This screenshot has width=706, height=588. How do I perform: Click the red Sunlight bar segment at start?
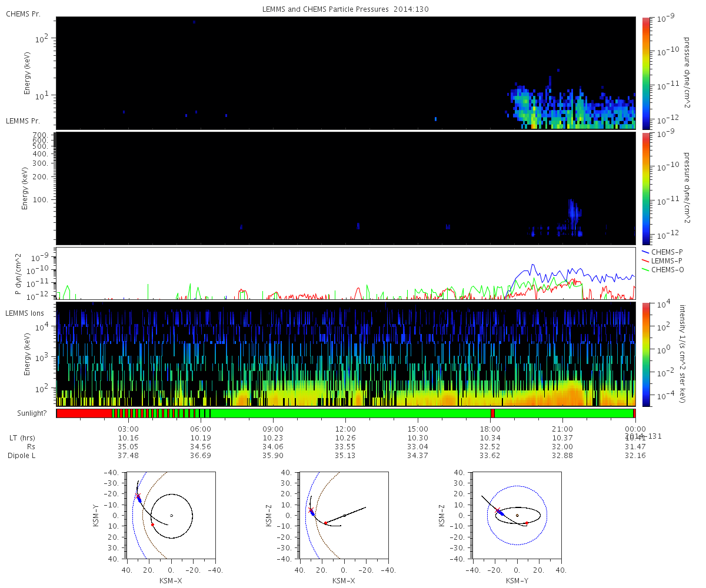pos(84,413)
